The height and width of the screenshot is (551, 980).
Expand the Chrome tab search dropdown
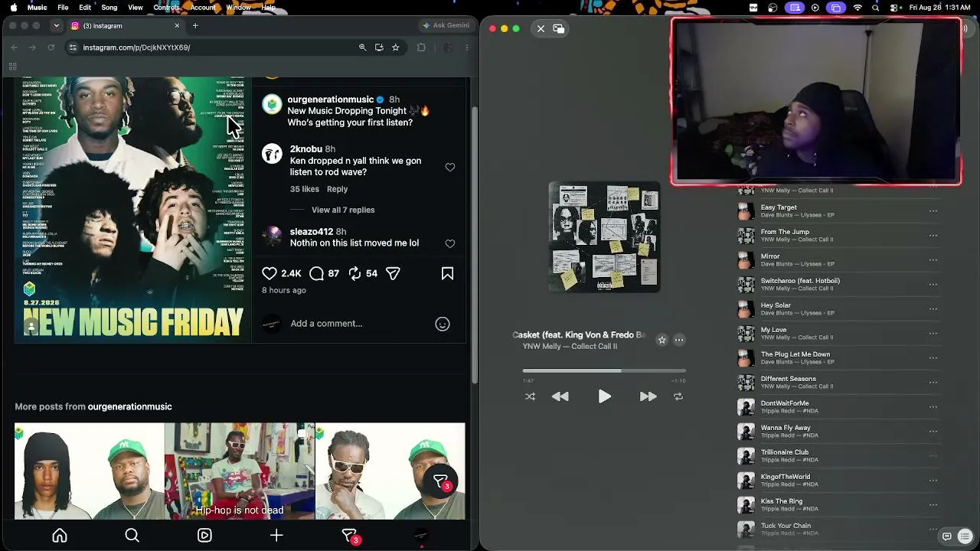(x=56, y=25)
